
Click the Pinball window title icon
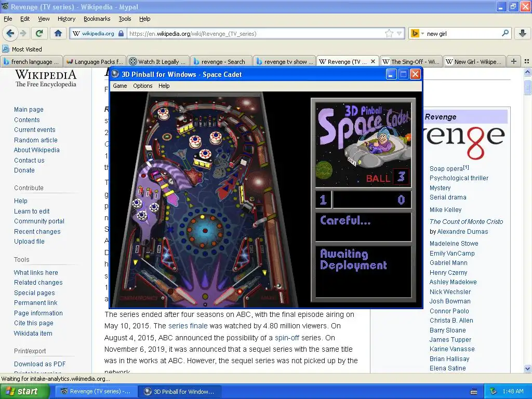[x=115, y=74]
